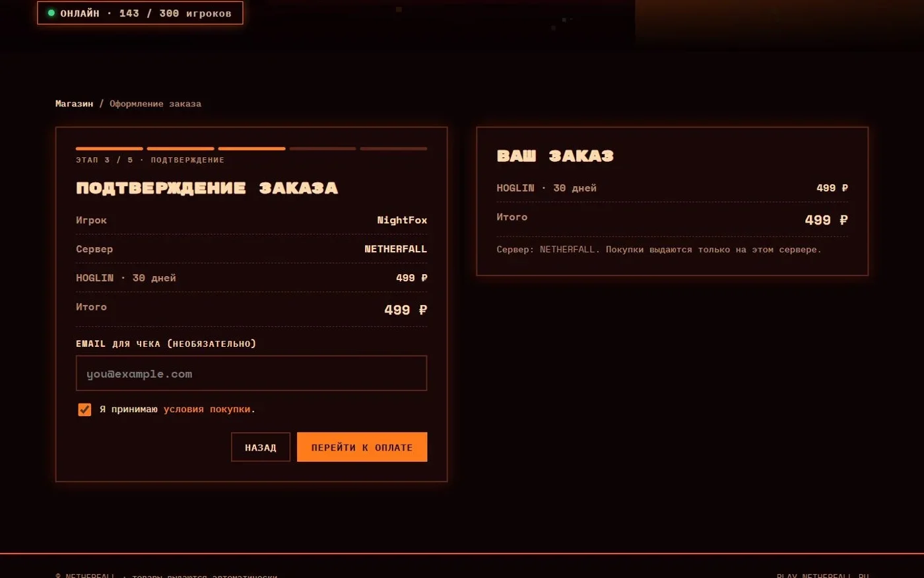Click the Email для чека field label
The width and height of the screenshot is (924, 578).
coord(166,343)
